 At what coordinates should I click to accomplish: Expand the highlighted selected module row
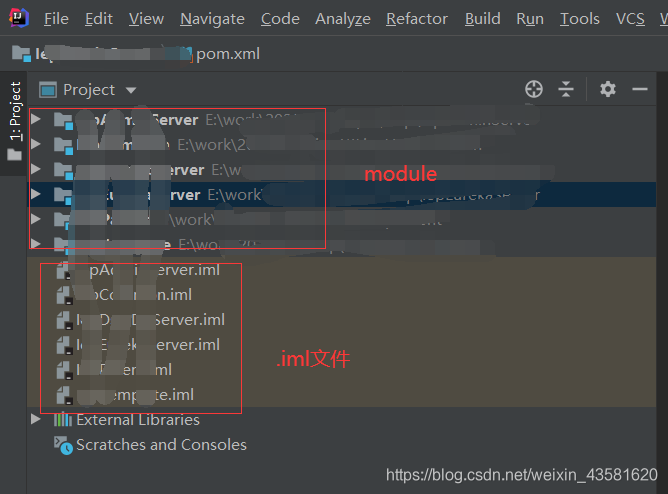(x=36, y=194)
